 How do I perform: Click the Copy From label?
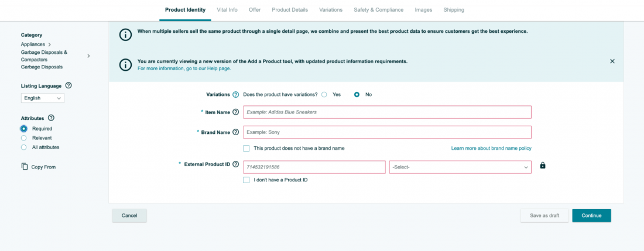pyautogui.click(x=43, y=167)
